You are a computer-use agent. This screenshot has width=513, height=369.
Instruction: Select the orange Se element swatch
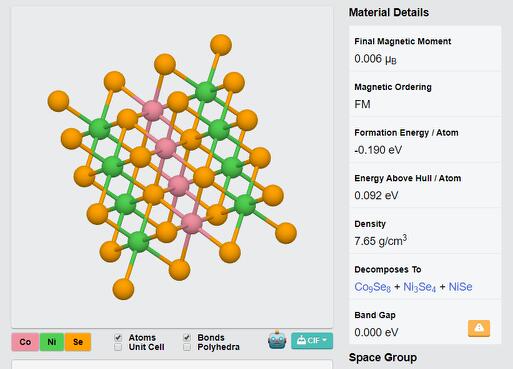click(78, 342)
